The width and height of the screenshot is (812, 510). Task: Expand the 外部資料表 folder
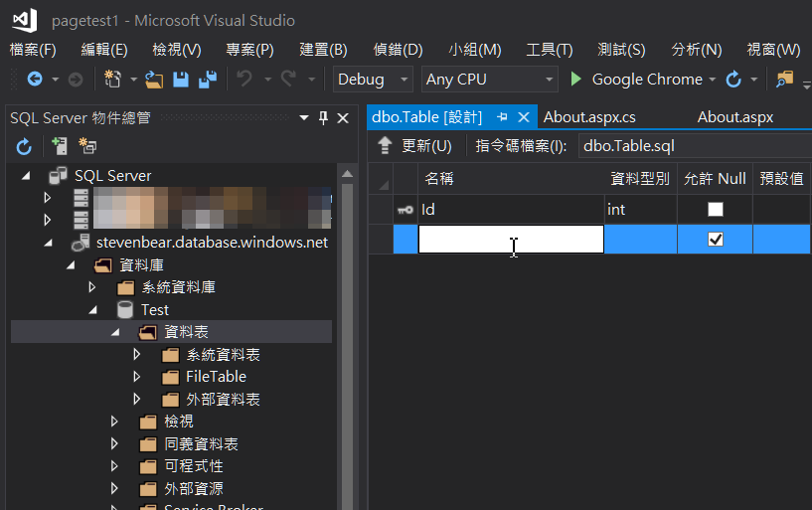coord(137,399)
